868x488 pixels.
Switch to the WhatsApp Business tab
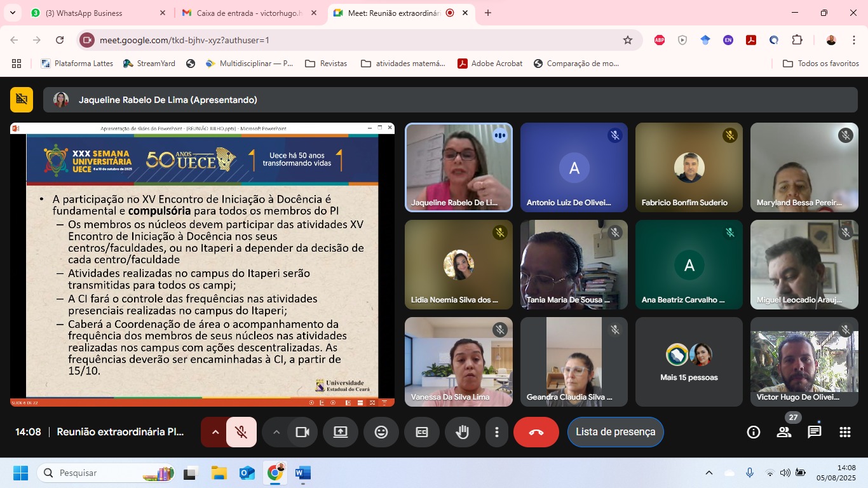point(89,13)
